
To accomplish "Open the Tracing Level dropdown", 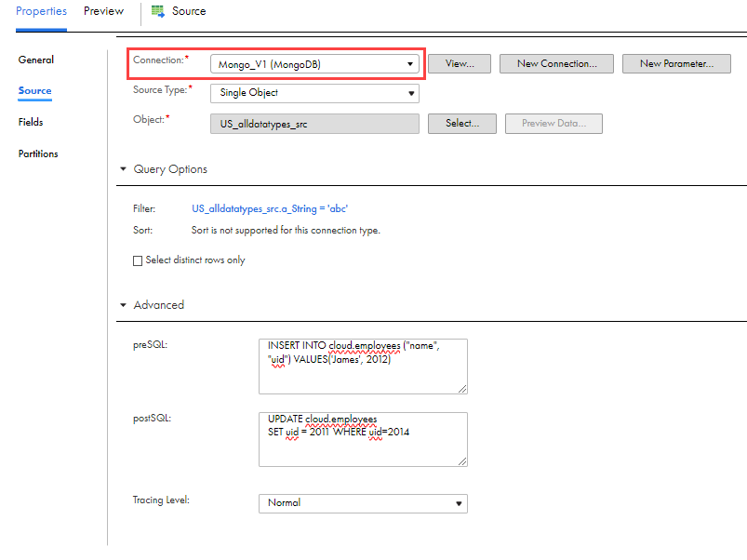I will click(x=363, y=503).
